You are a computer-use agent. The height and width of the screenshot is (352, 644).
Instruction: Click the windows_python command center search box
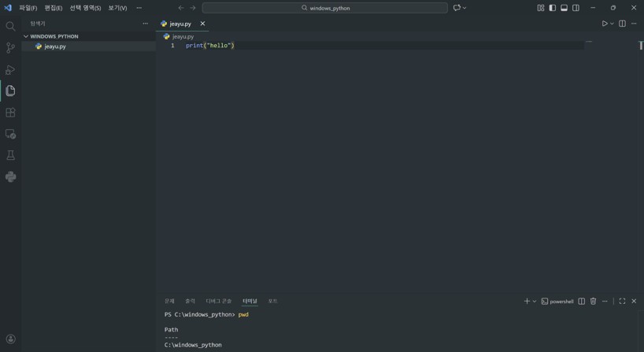[324, 8]
